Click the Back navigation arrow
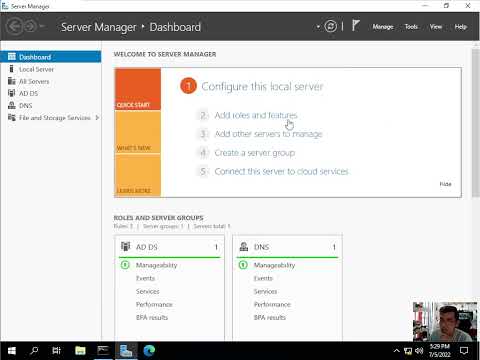480x360 pixels. click(x=15, y=27)
